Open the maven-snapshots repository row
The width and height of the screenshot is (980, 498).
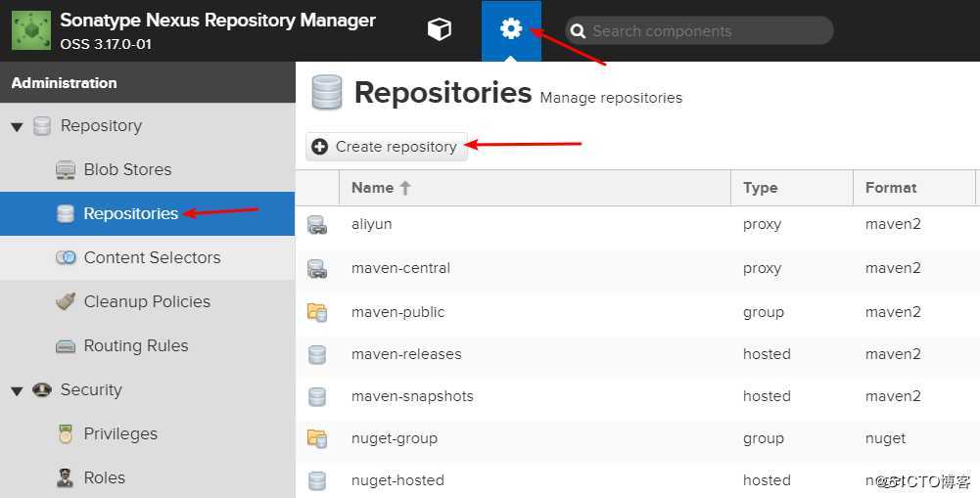[637, 397]
